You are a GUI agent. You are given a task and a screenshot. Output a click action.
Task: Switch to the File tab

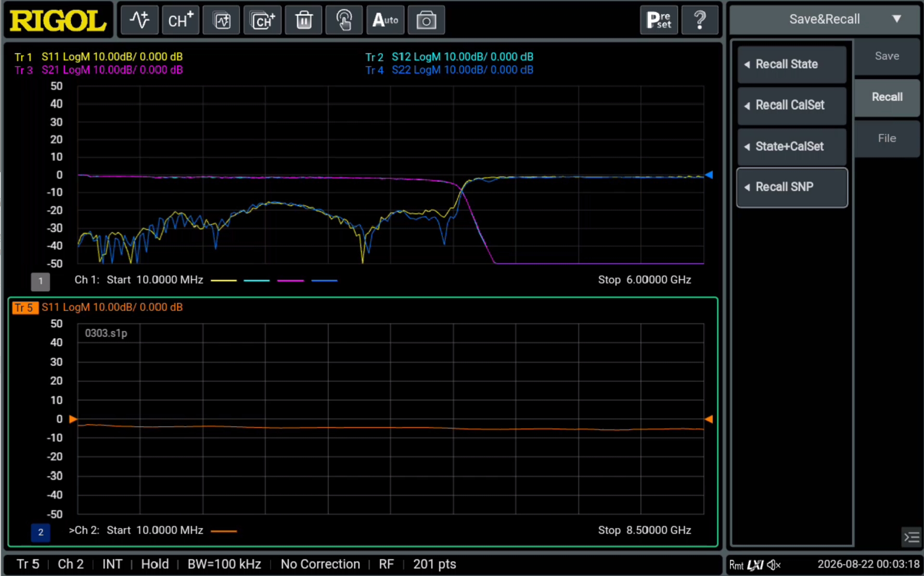887,139
